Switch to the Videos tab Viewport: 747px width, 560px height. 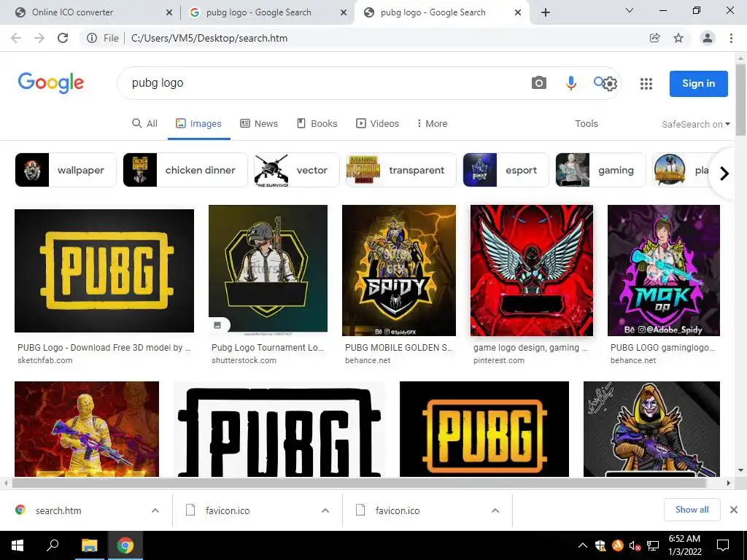[378, 123]
